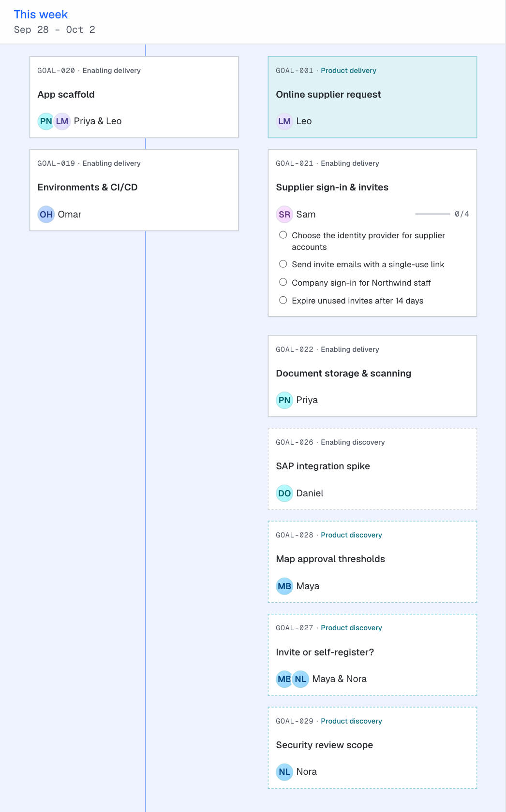The image size is (506, 812).
Task: Click the NL avatar on Security review scope
Action: tap(284, 772)
